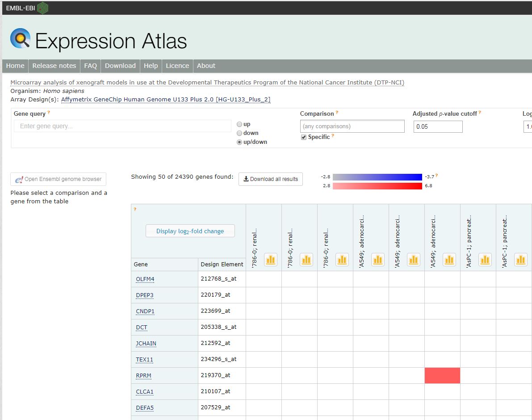532x420 pixels.
Task: Open the Comparison 'any comparisons' dropdown
Action: pyautogui.click(x=352, y=126)
